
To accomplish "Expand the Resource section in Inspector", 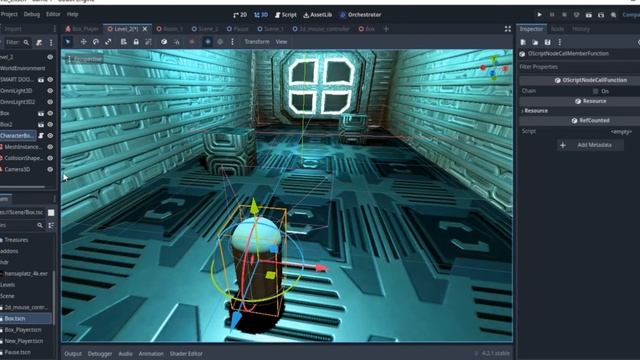I will pos(535,111).
